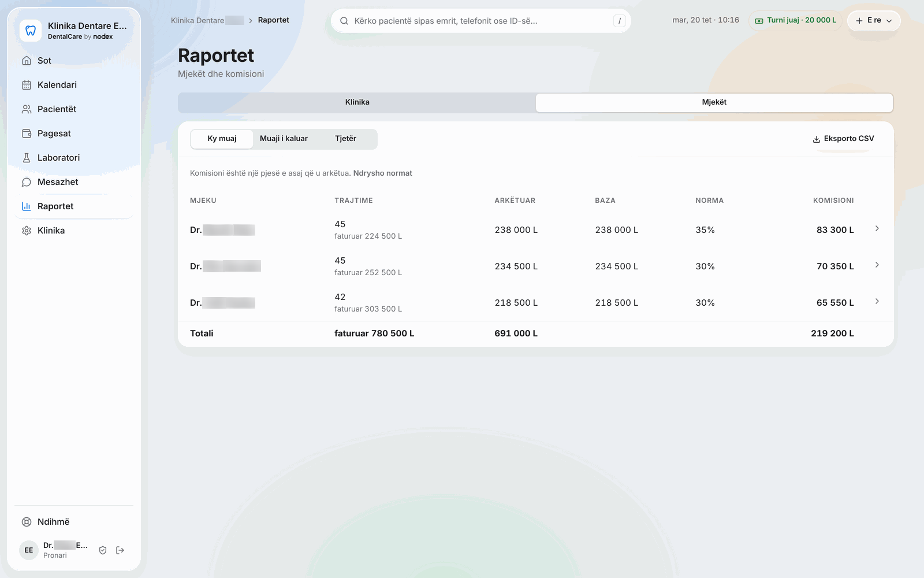Click the 218 500 L value under BAZA
The height and width of the screenshot is (578, 924).
click(617, 303)
